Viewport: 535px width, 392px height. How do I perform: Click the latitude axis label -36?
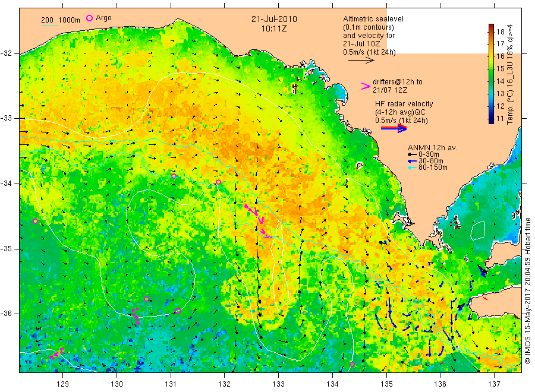pos(6,313)
